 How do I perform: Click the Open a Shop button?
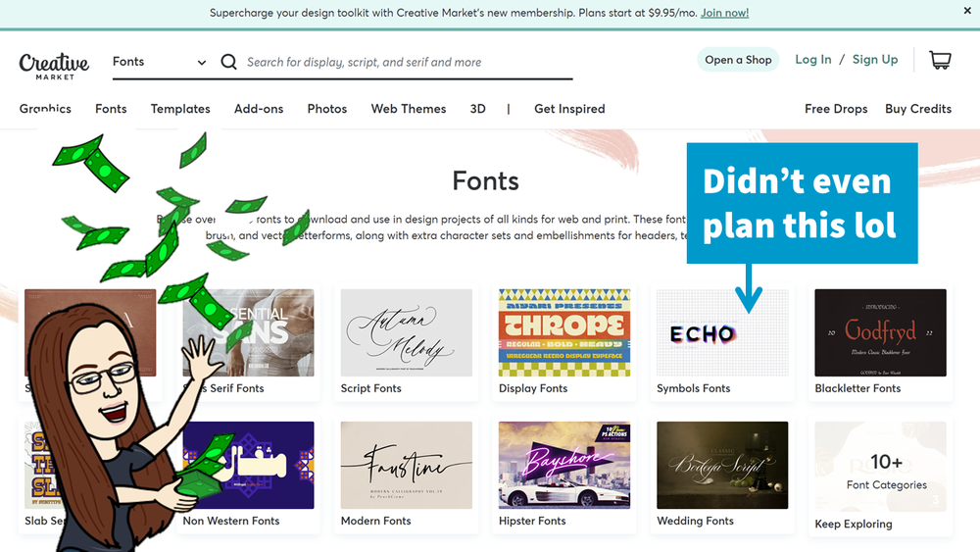pos(738,60)
